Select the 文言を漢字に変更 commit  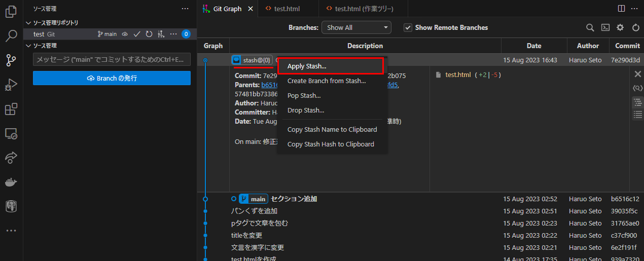420,247
